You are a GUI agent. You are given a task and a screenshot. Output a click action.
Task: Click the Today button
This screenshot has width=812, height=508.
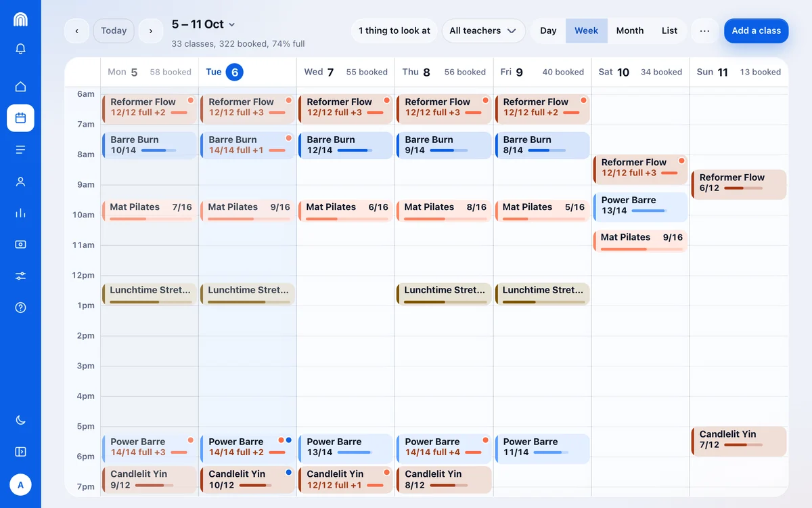[x=114, y=30]
